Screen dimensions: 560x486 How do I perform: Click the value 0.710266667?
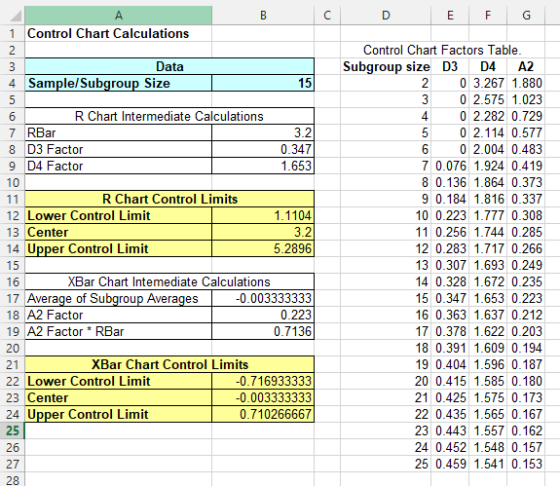[263, 414]
